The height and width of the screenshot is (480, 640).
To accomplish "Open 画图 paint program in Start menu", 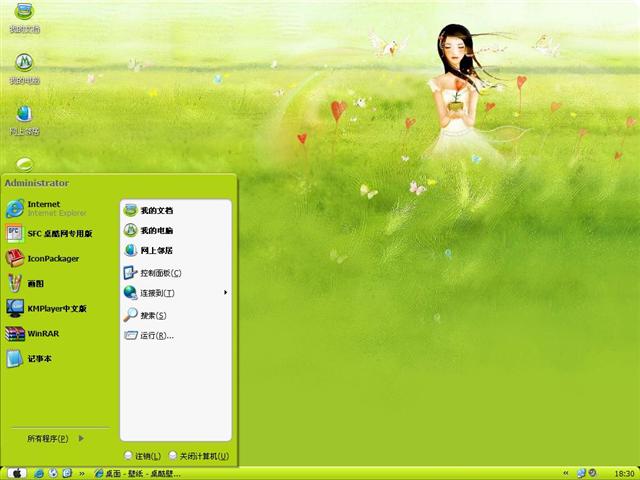I will pyautogui.click(x=25, y=283).
